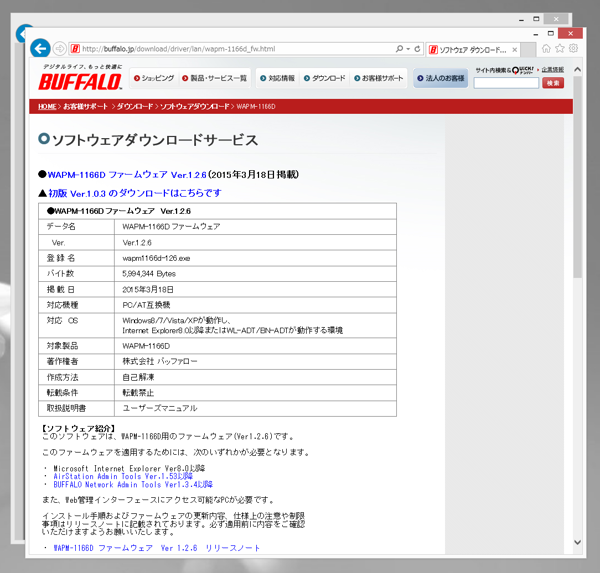This screenshot has width=600, height=573.
Task: Click the search magnifier in address bar
Action: click(399, 49)
